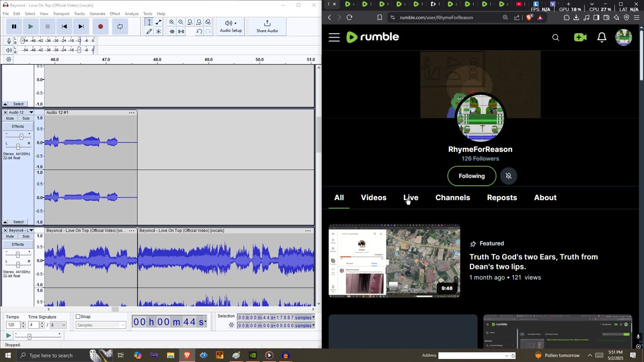Image resolution: width=644 pixels, height=362 pixels.
Task: Click the Play-at-speed green button
Action: pyautogui.click(x=9, y=335)
